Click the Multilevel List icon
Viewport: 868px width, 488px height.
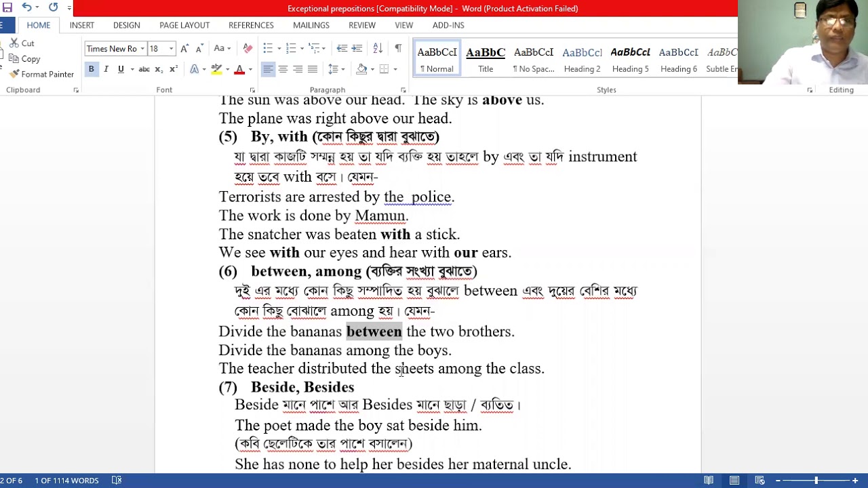pyautogui.click(x=314, y=49)
